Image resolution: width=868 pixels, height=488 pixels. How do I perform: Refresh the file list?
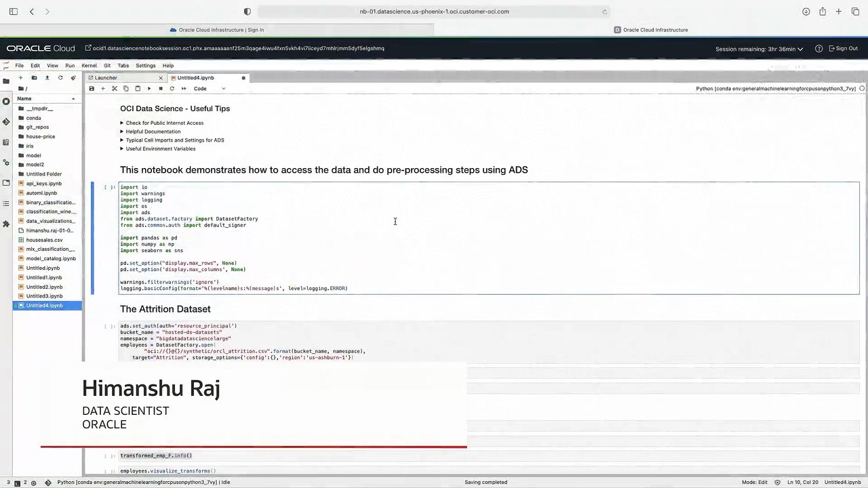[x=60, y=78]
